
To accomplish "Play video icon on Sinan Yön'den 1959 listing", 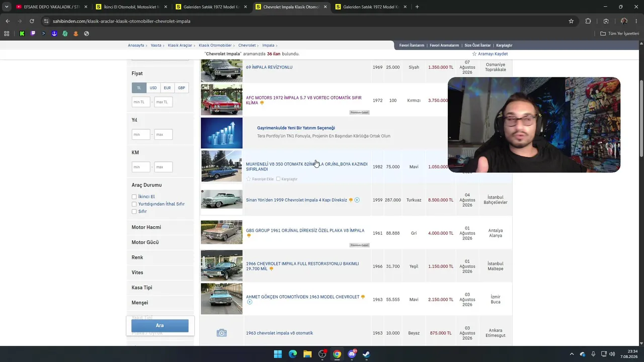I will [357, 200].
